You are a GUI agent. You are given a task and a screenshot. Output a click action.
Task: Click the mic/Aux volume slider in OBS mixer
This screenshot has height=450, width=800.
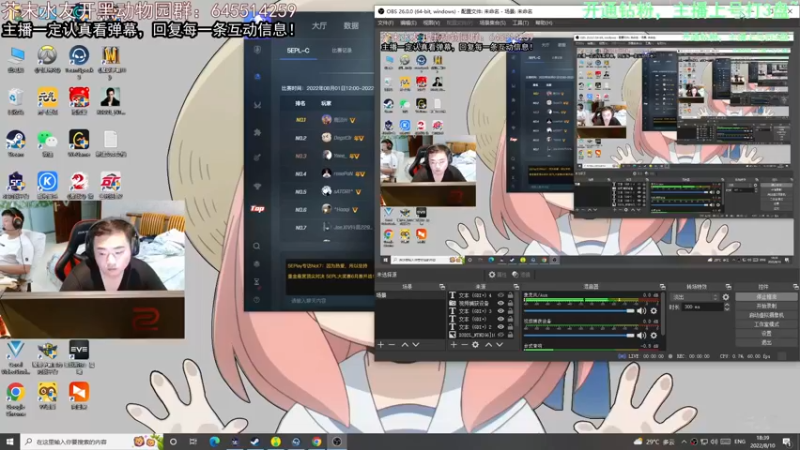(x=579, y=311)
